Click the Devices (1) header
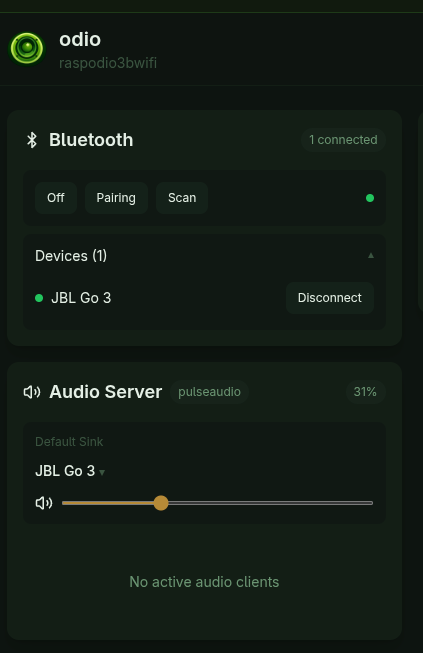 point(204,256)
